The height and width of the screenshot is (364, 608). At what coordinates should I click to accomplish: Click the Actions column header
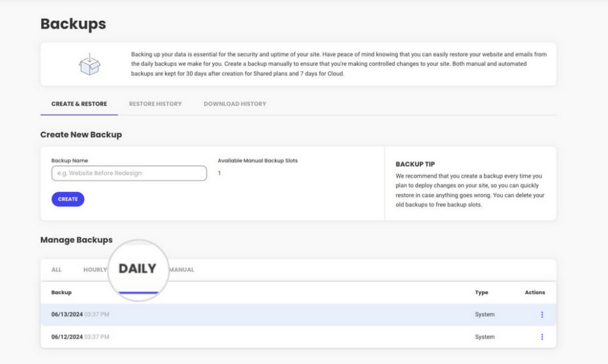pyautogui.click(x=535, y=292)
